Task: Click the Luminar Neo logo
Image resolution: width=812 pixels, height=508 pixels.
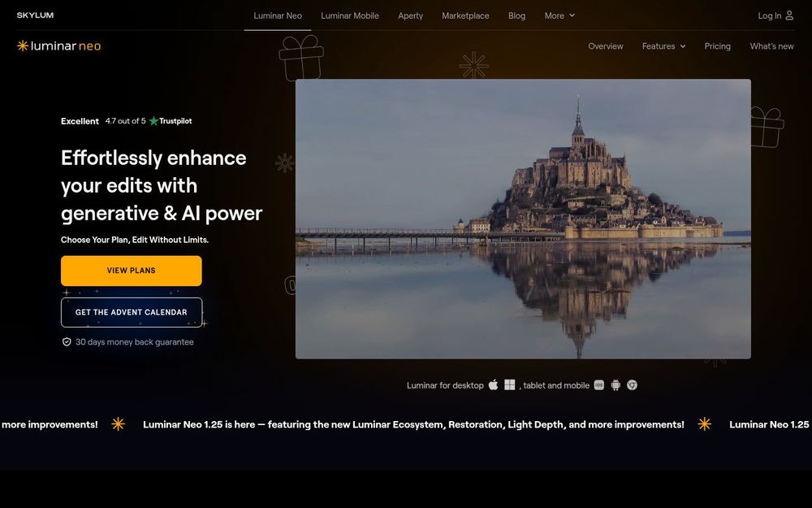Action: (x=58, y=46)
